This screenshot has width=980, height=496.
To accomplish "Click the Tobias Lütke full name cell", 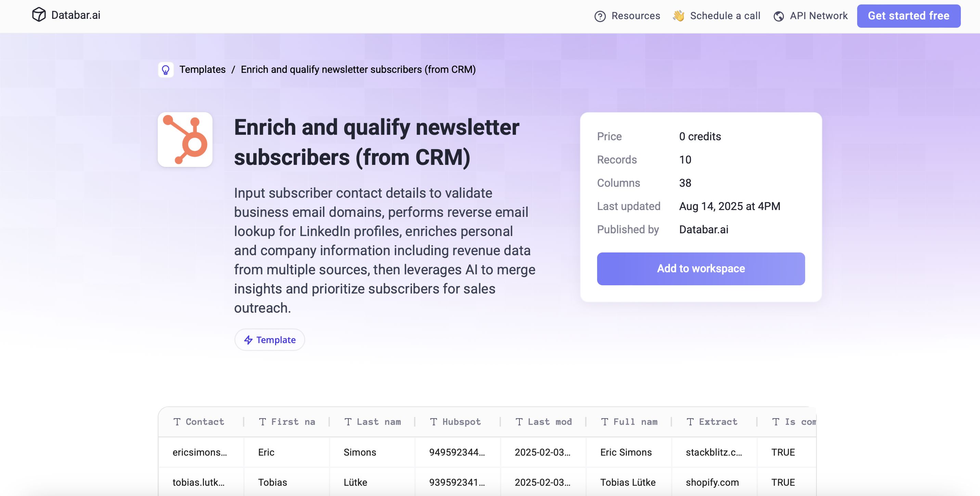I will [629, 482].
